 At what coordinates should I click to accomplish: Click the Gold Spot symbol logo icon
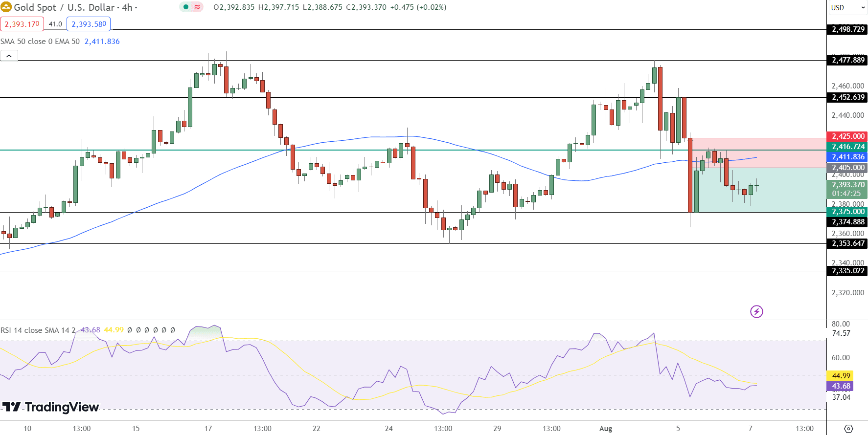coord(6,7)
